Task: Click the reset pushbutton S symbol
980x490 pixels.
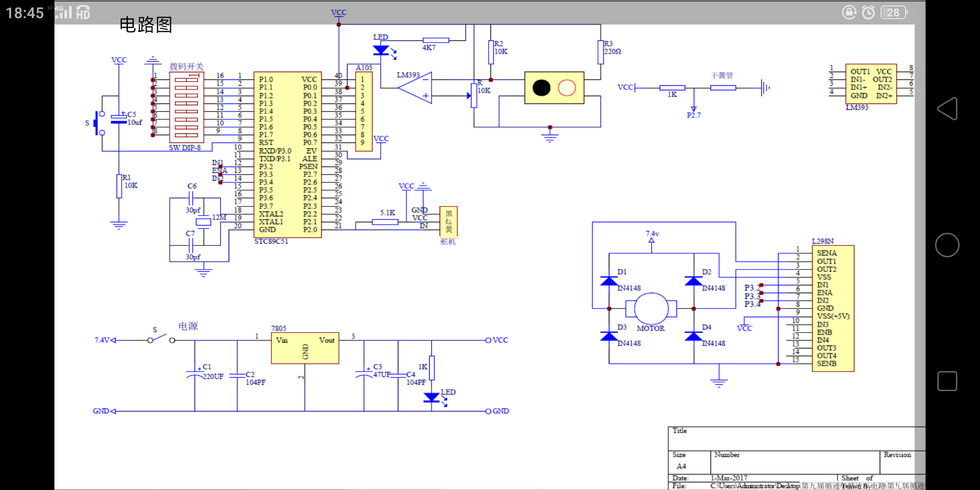Action: coord(98,123)
